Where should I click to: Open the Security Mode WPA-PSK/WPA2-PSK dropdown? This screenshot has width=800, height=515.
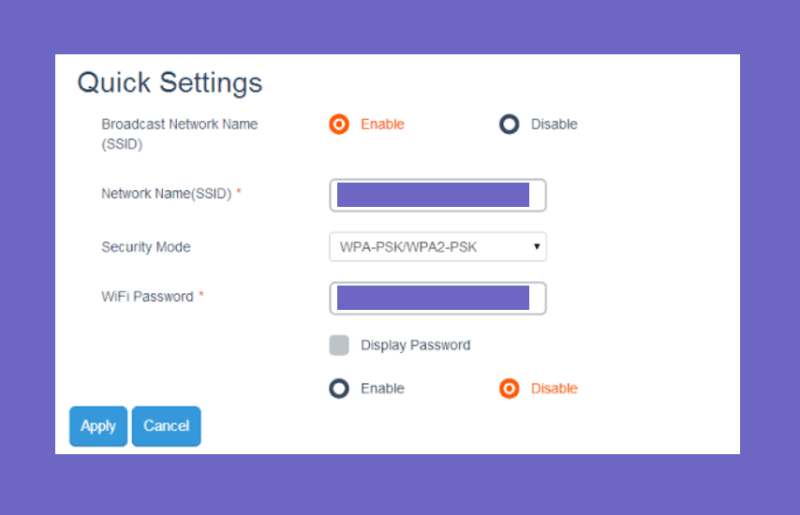click(x=438, y=247)
